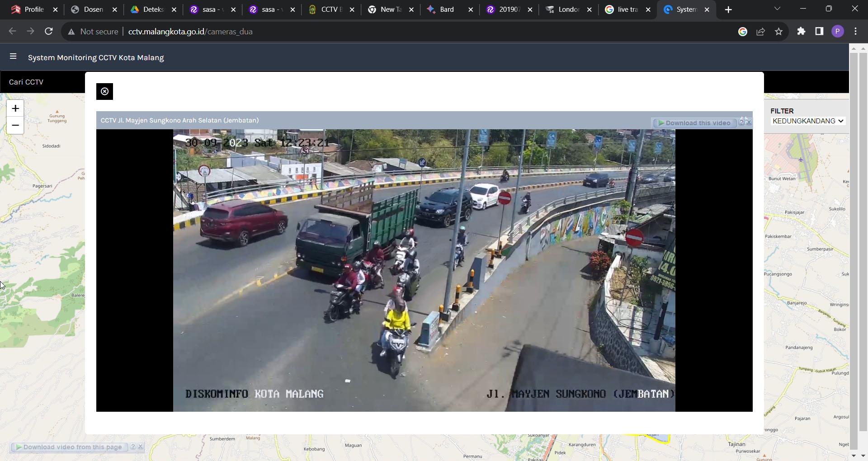
Task: Close the Dosen tab
Action: pos(115,9)
